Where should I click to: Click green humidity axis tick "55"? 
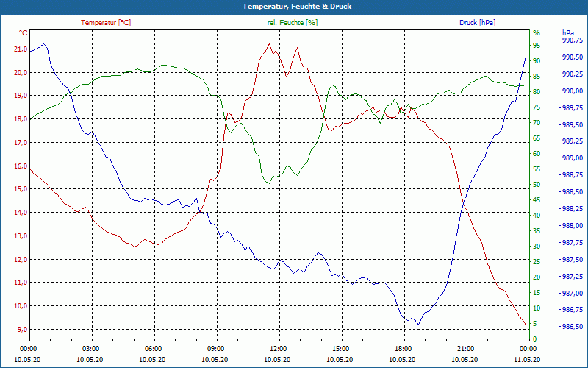click(x=537, y=169)
